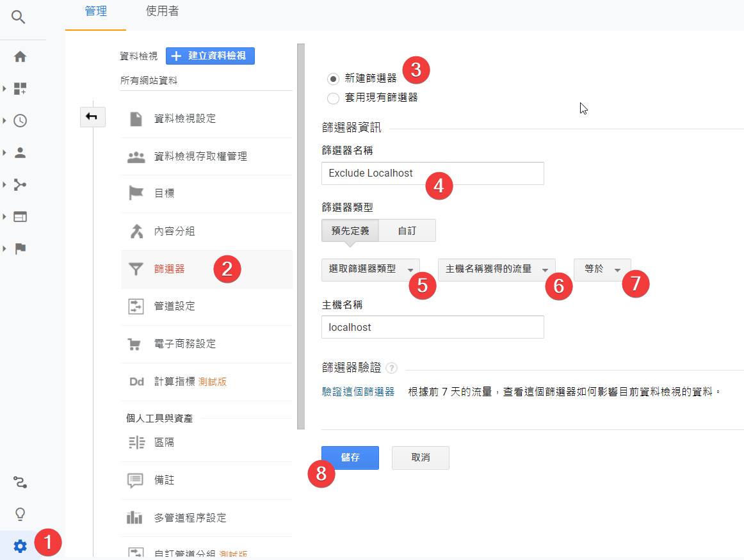744x560 pixels.
Task: Open Discover via the lightbulb icon
Action: point(20,514)
